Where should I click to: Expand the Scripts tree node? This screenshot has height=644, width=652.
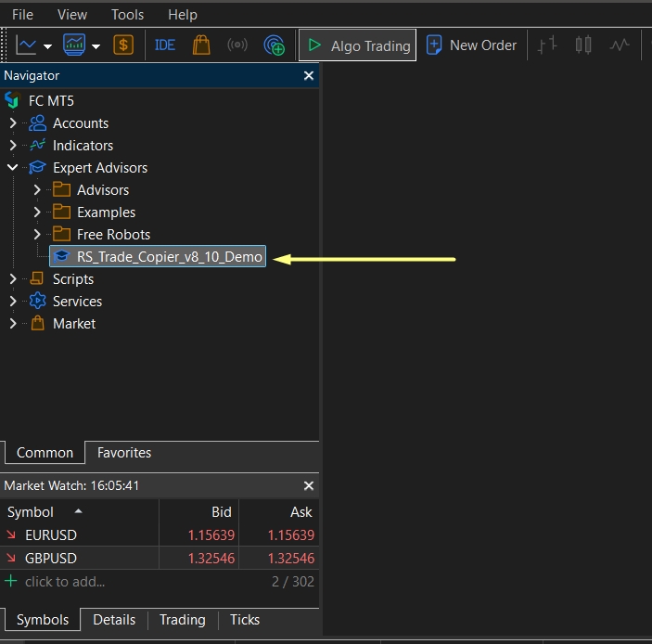click(x=13, y=278)
